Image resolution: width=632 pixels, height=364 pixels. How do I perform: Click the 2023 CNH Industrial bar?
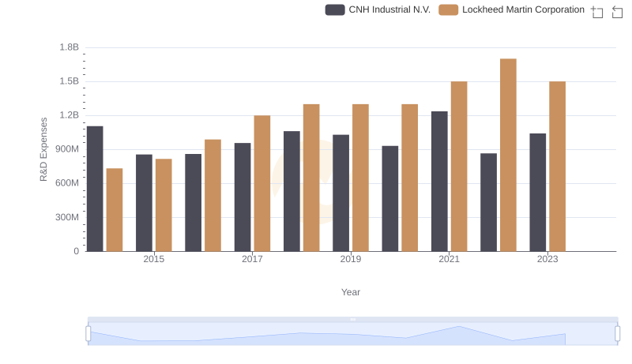(x=538, y=193)
